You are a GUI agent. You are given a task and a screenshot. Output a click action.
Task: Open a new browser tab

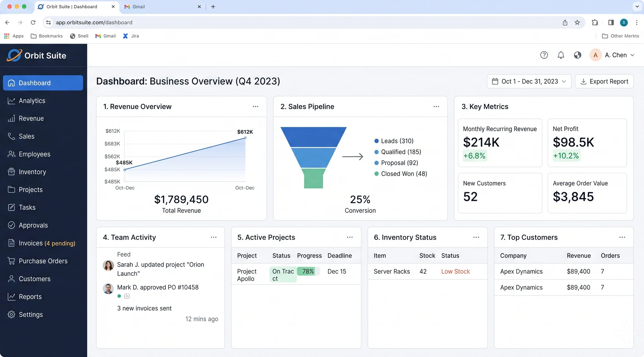point(213,6)
